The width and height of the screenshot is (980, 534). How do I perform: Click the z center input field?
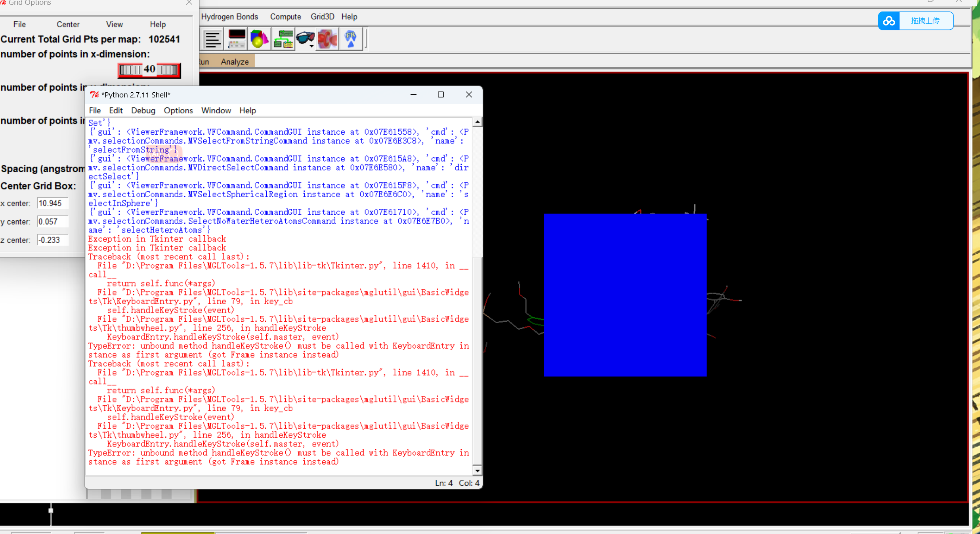coord(53,240)
